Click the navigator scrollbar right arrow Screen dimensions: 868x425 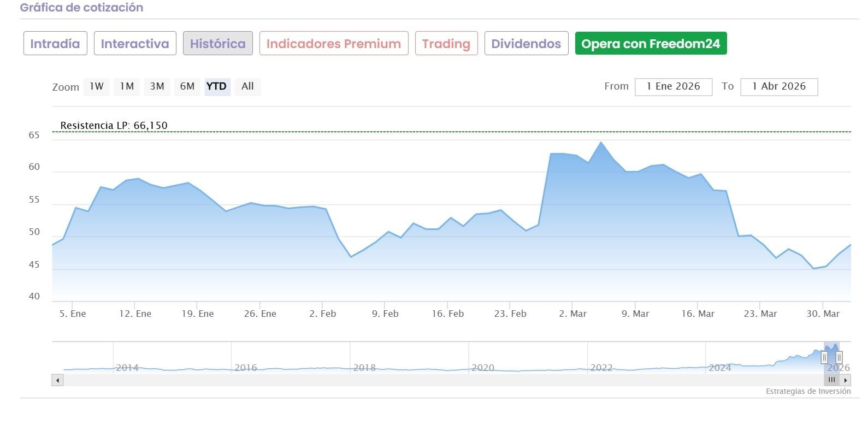point(846,380)
